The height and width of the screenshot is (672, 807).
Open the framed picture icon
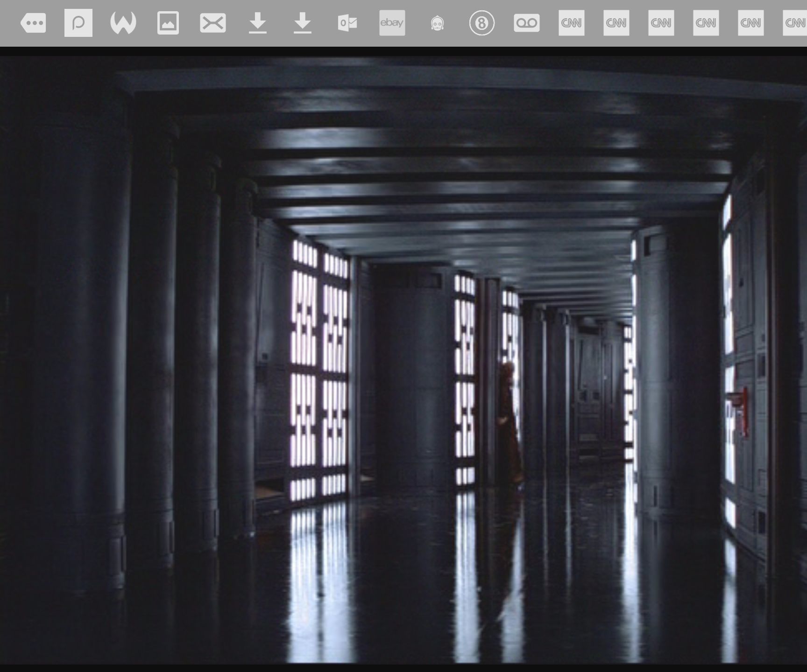click(168, 23)
